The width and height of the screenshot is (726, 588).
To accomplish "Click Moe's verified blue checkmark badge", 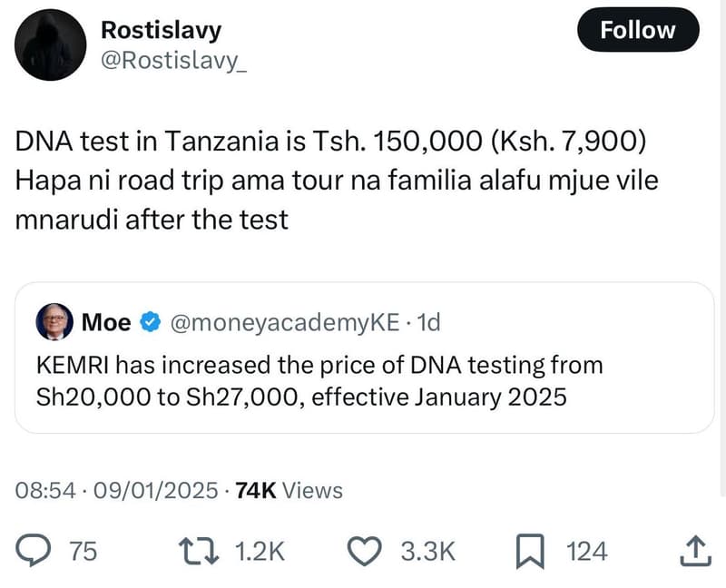I will tap(149, 320).
